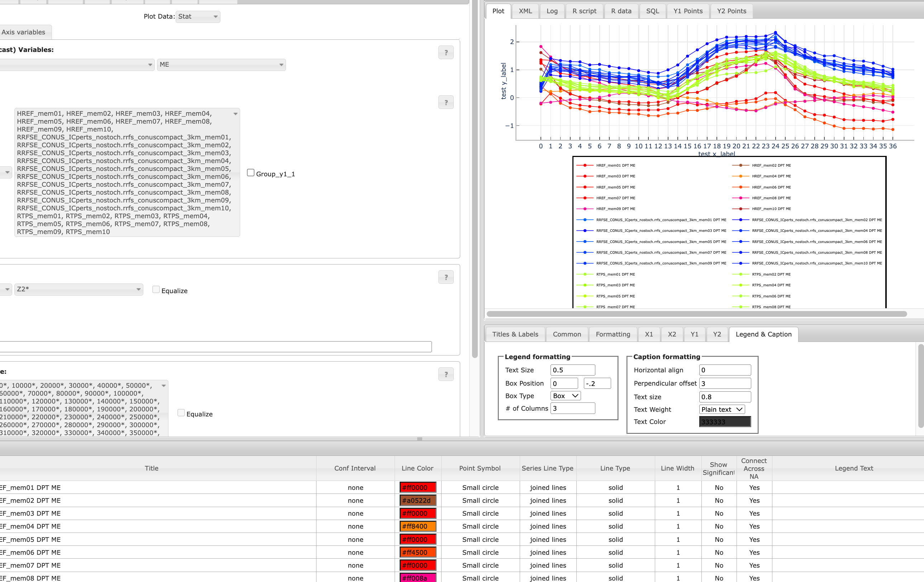Open the Common settings tab
The image size is (924, 582).
pyautogui.click(x=567, y=334)
